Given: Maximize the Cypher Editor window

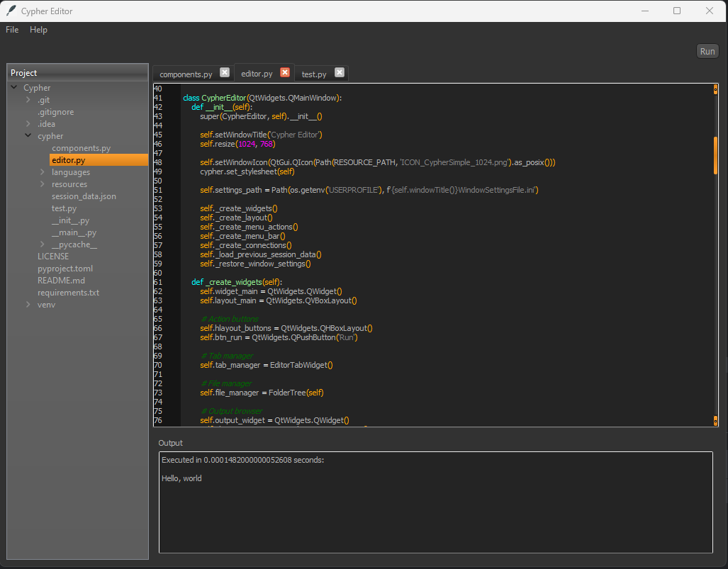Looking at the screenshot, I should (x=677, y=11).
